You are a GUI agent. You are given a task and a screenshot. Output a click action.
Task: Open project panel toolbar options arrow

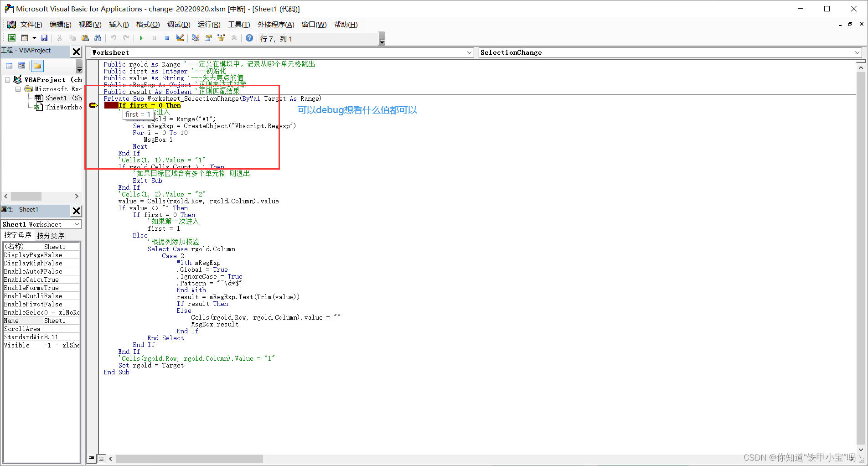pos(79,67)
